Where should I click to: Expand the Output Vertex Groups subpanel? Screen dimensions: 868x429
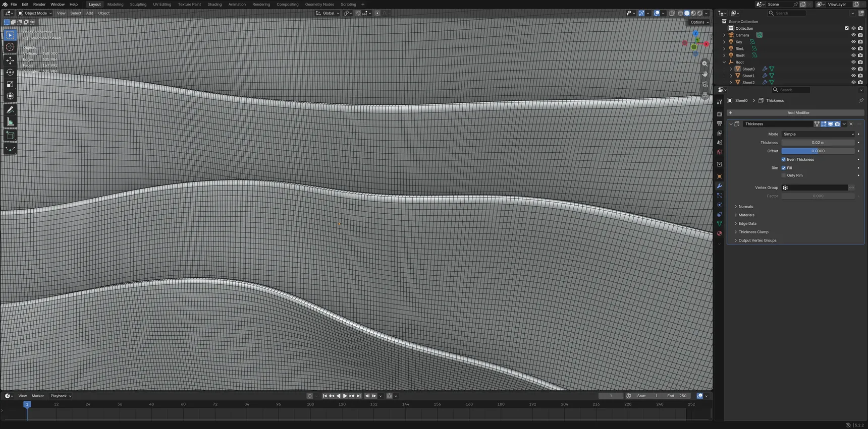coord(757,241)
